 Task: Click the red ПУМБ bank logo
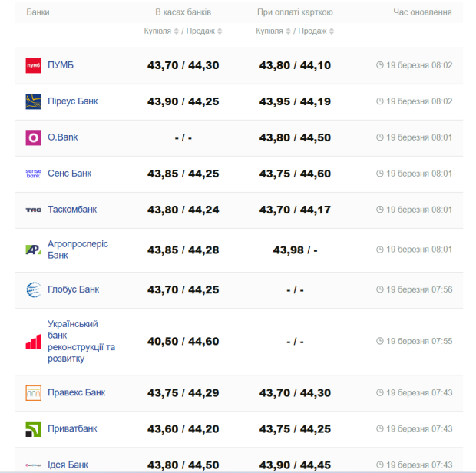33,66
